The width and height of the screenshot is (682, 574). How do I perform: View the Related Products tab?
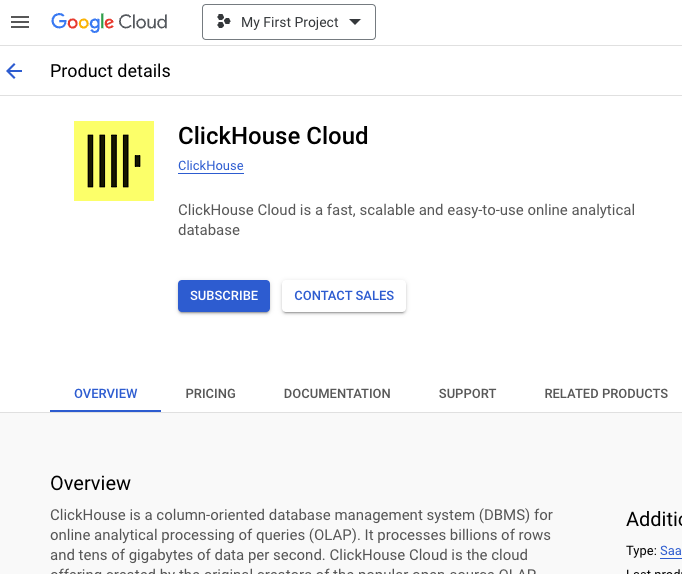point(606,394)
